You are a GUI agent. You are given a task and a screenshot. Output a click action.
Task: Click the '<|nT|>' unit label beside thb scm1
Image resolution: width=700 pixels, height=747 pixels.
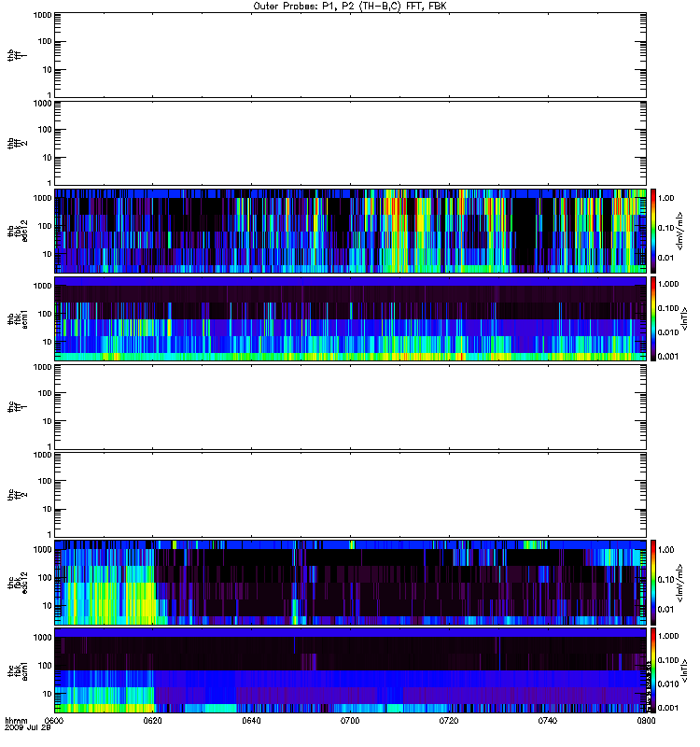pos(685,318)
